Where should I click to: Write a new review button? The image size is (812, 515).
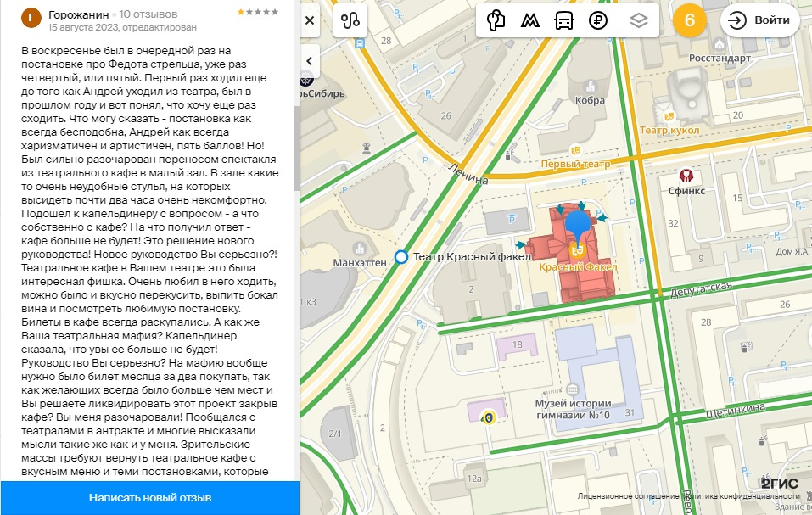(149, 498)
